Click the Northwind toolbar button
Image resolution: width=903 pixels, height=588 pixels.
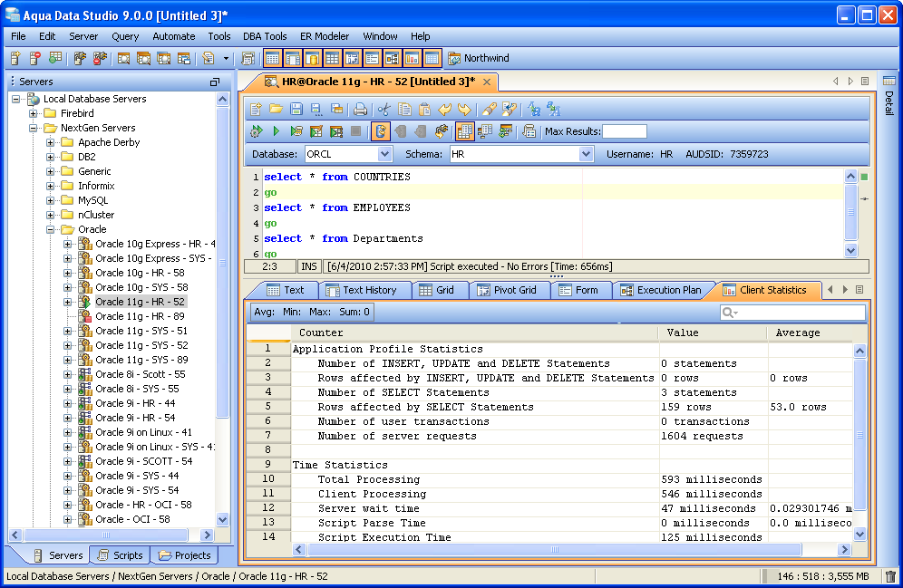pos(478,58)
